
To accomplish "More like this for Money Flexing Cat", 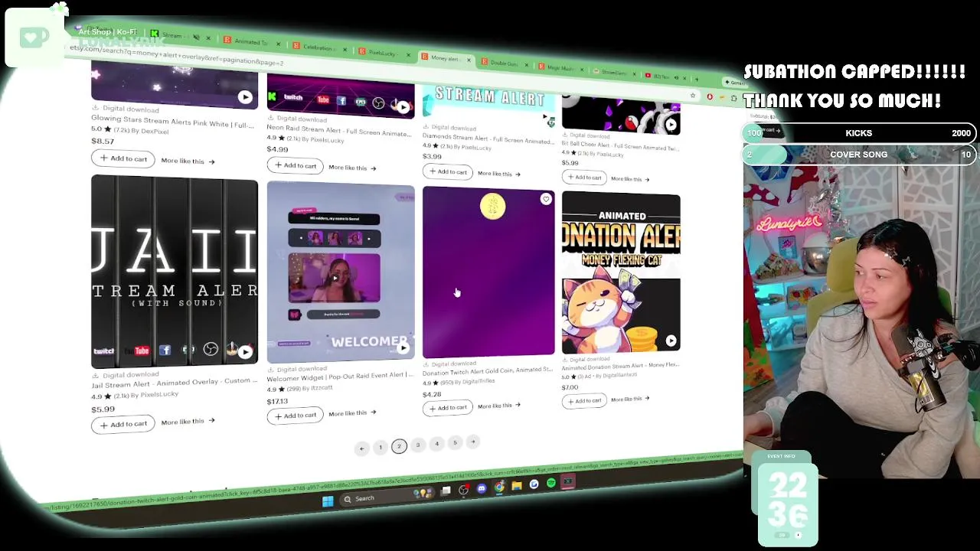I will pyautogui.click(x=630, y=399).
